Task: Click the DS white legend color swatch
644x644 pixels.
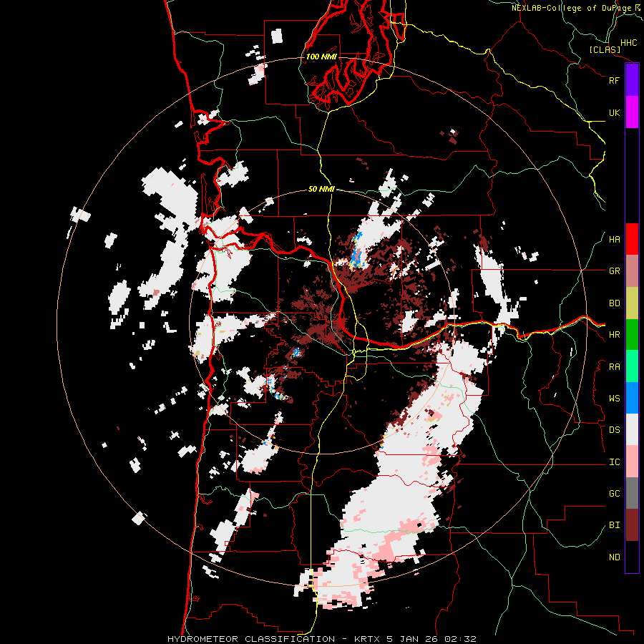Action: pos(632,429)
